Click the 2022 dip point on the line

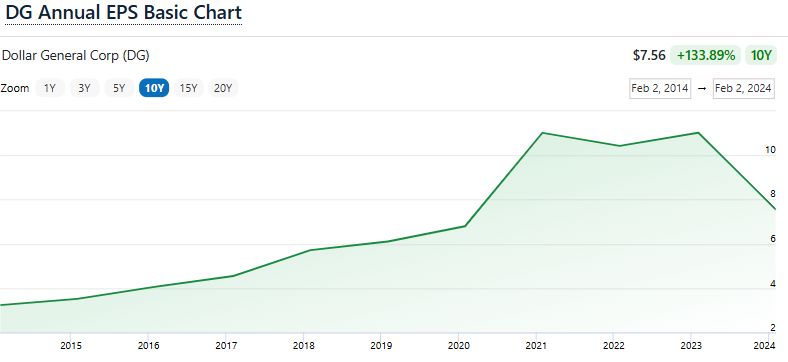point(620,146)
